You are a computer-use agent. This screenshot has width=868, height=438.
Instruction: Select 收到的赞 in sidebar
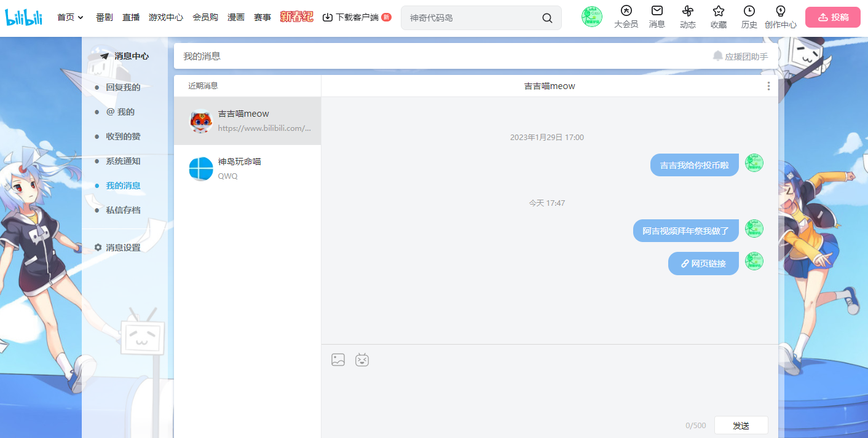pos(123,136)
